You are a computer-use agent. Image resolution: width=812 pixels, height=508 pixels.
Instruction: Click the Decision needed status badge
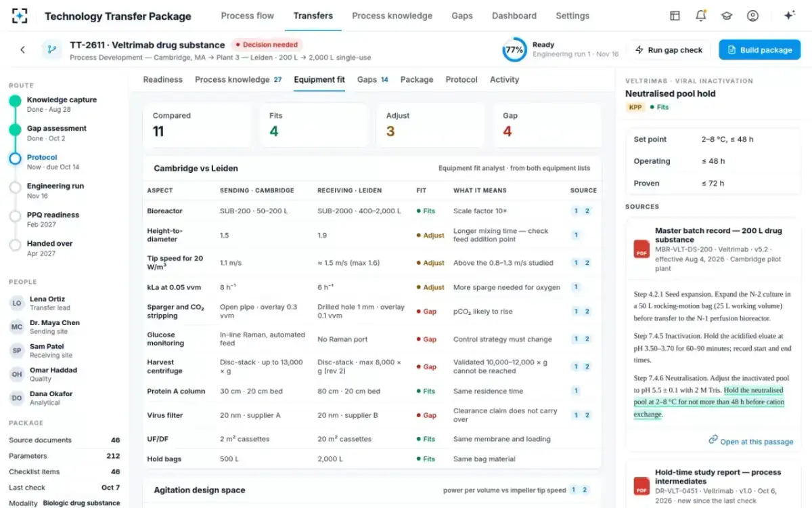(267, 45)
